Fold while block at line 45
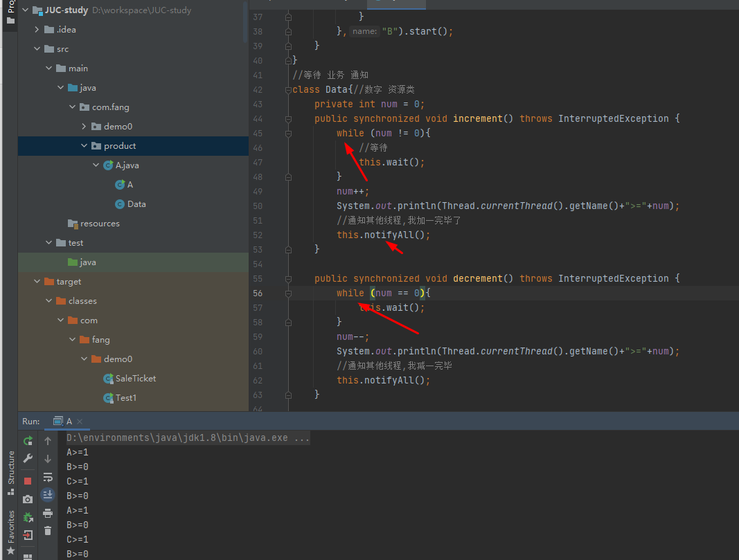This screenshot has height=560, width=739. click(x=288, y=134)
